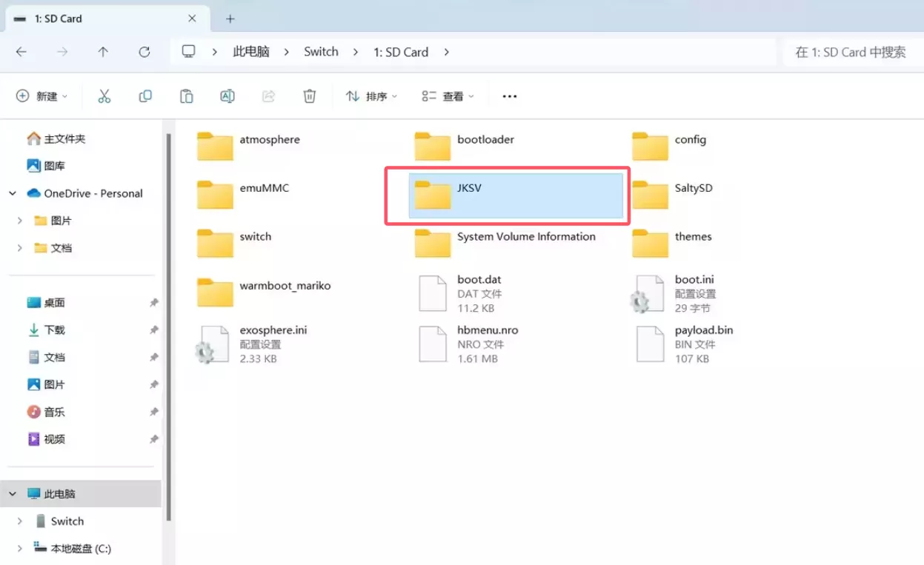Go up one folder level arrow
924x565 pixels.
point(103,52)
